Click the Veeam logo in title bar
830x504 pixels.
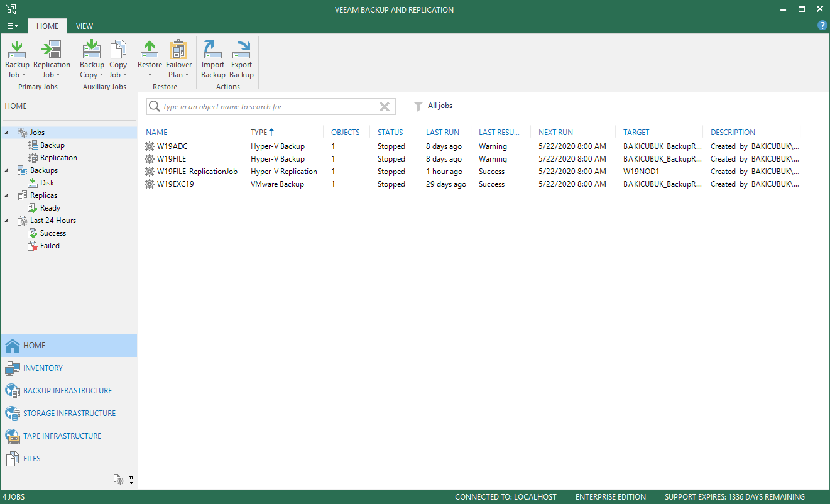tap(11, 9)
